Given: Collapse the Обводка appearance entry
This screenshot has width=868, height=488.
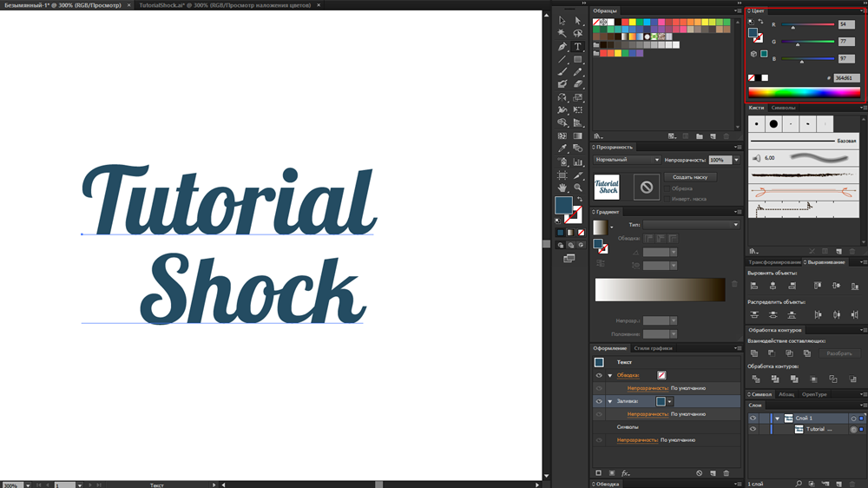Looking at the screenshot, I should coord(610,376).
